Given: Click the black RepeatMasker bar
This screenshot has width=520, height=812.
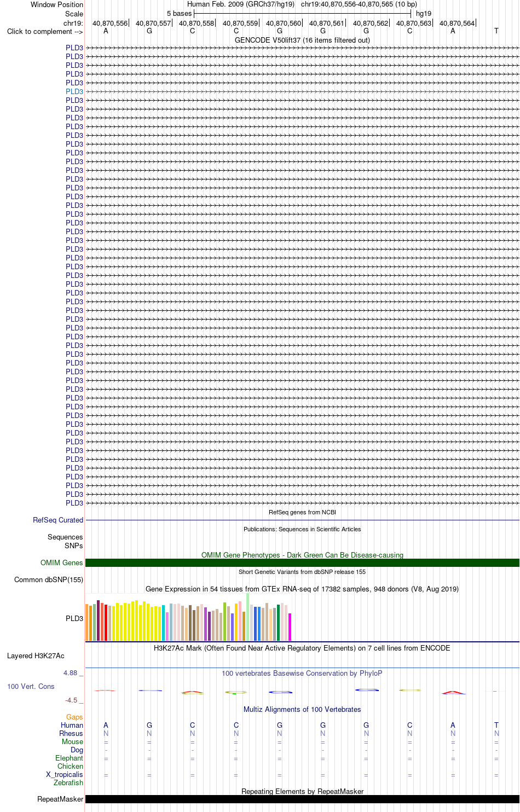Looking at the screenshot, I should 302,799.
